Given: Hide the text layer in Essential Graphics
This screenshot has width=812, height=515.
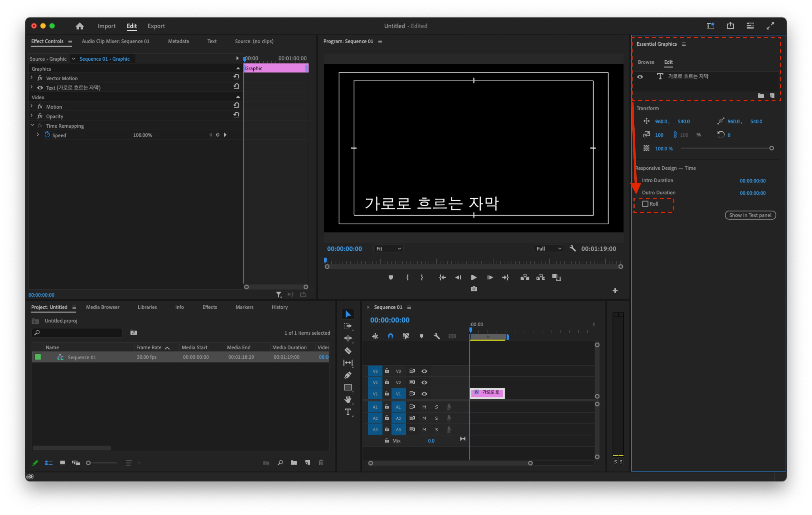Looking at the screenshot, I should pos(640,77).
